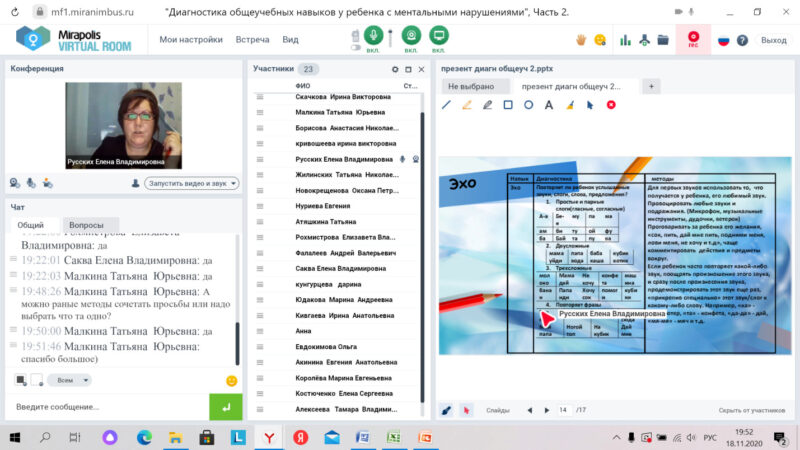This screenshot has width=800, height=450.
Task: Select participant Малкина Татьяна Юрьевна
Action: pyautogui.click(x=340, y=112)
